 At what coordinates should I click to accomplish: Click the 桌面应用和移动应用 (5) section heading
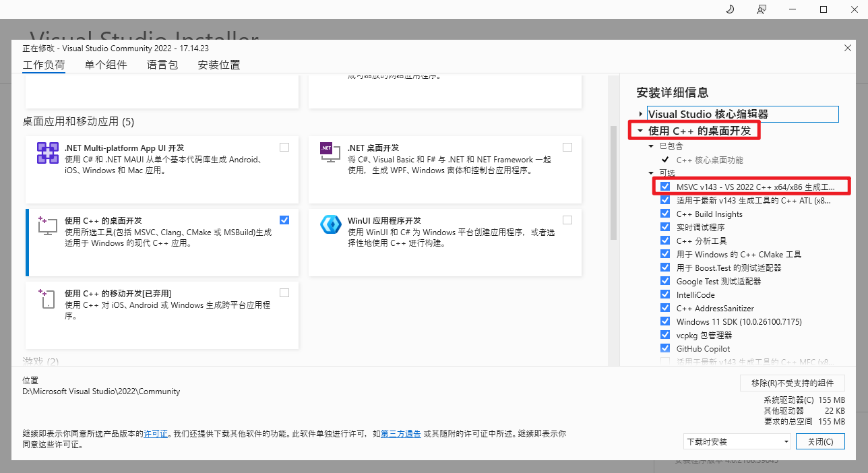(x=78, y=122)
